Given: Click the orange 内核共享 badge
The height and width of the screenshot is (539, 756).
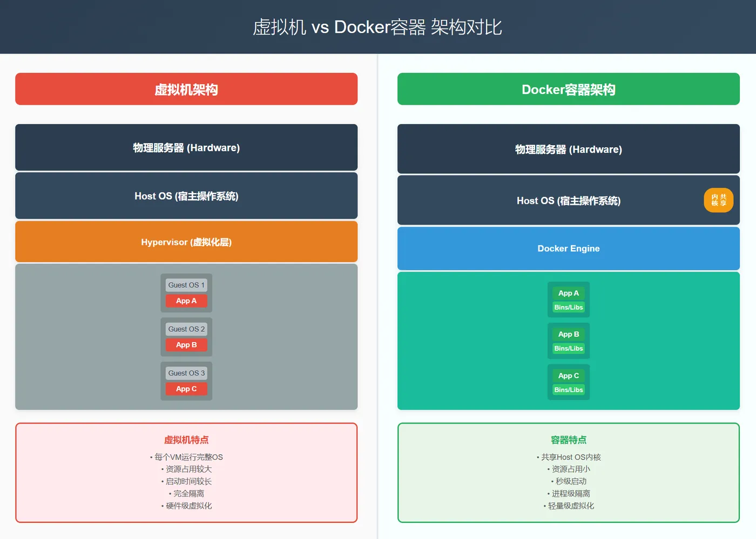Looking at the screenshot, I should [x=718, y=200].
